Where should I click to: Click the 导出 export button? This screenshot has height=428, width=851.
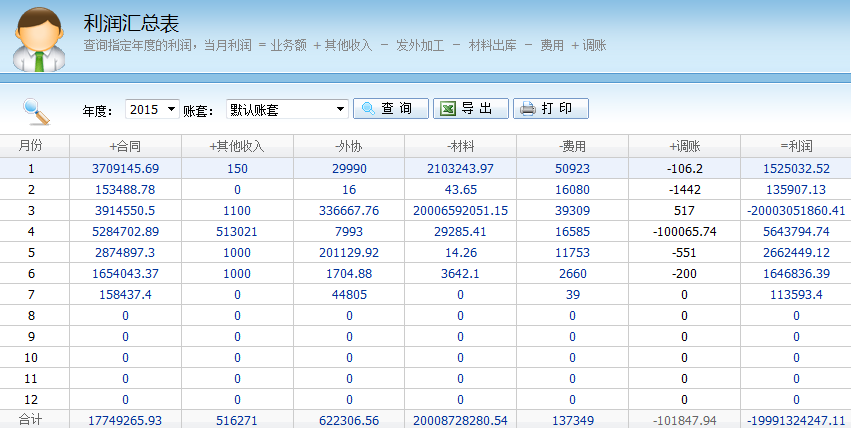[x=470, y=108]
